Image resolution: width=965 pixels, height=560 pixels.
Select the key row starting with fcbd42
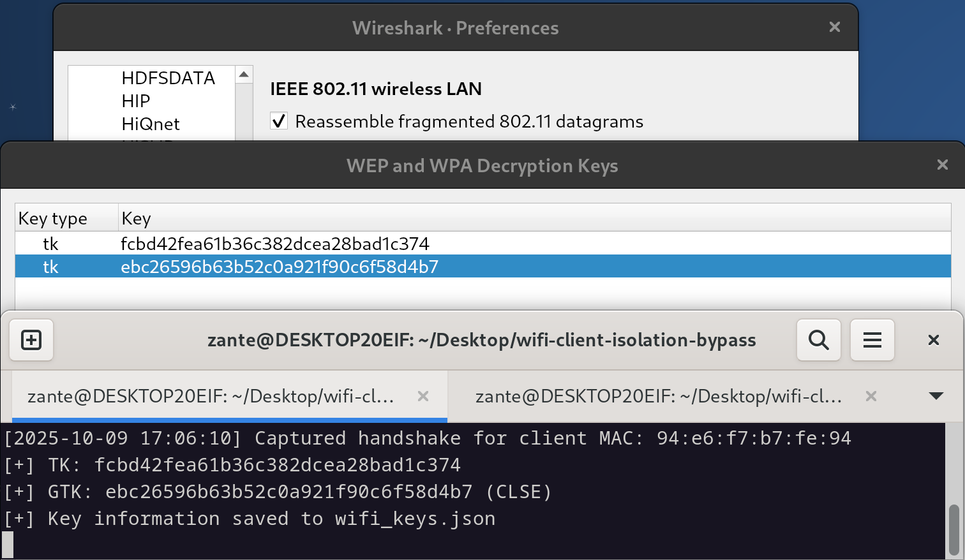[x=274, y=244]
